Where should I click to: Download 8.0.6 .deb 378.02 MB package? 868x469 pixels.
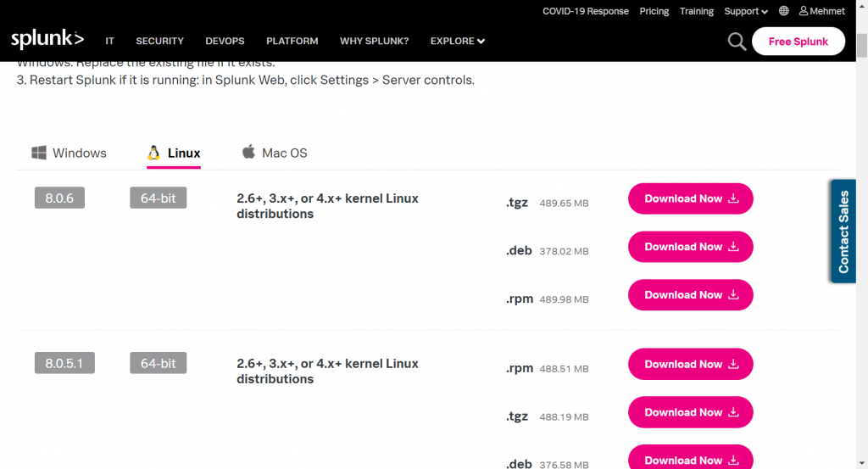(x=690, y=247)
